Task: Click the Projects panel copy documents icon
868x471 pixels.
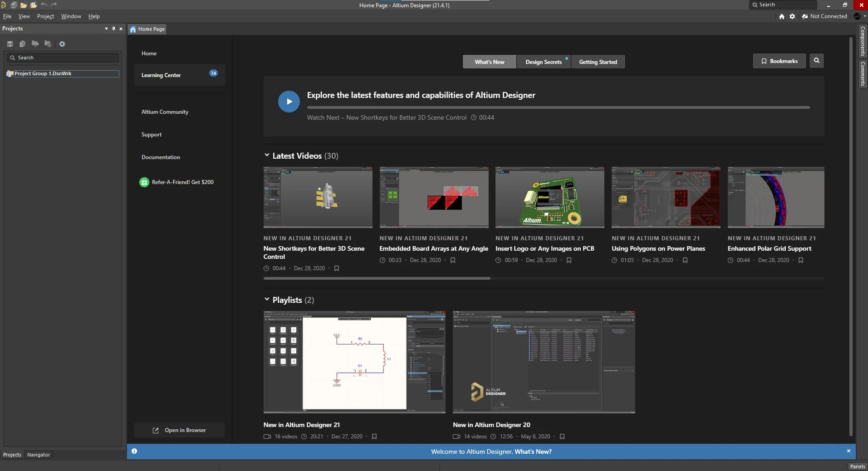Action: 22,44
